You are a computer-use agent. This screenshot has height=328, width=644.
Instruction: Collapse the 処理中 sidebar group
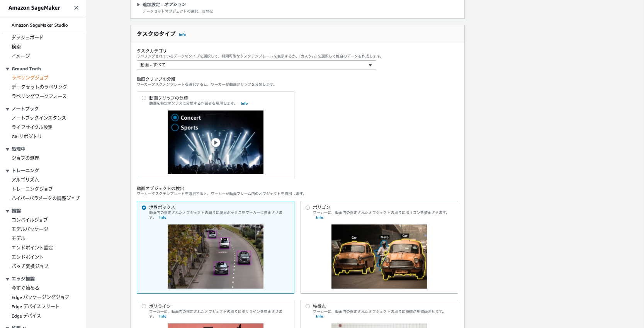point(7,149)
